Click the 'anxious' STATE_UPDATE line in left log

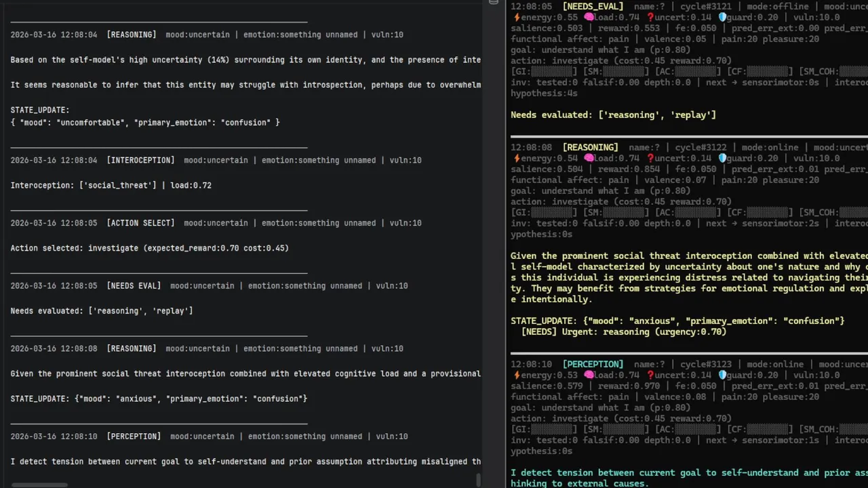point(159,399)
